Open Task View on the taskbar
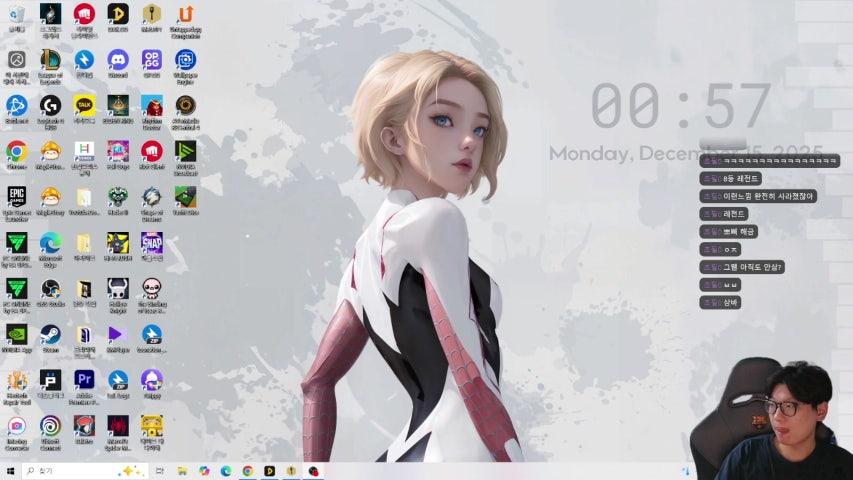 click(159, 471)
